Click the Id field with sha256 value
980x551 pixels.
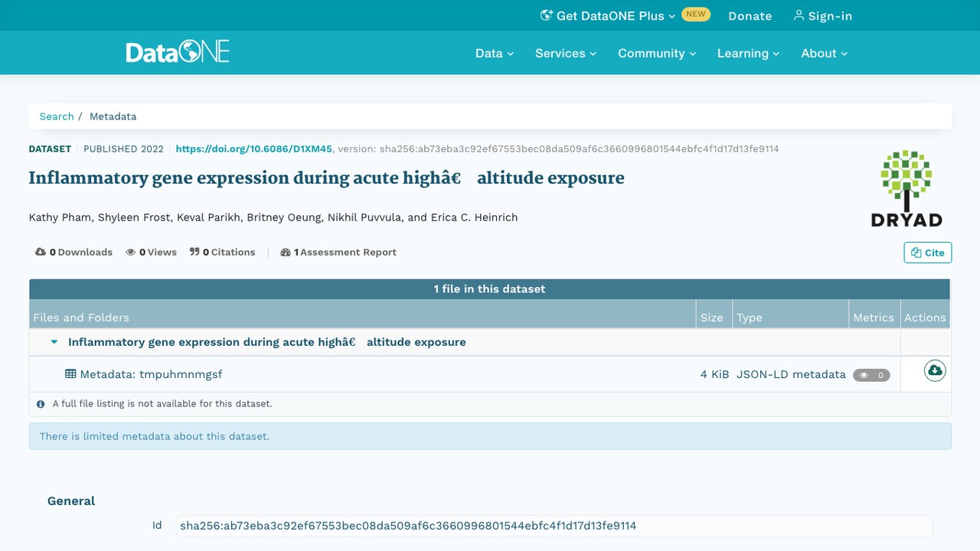[x=554, y=526]
